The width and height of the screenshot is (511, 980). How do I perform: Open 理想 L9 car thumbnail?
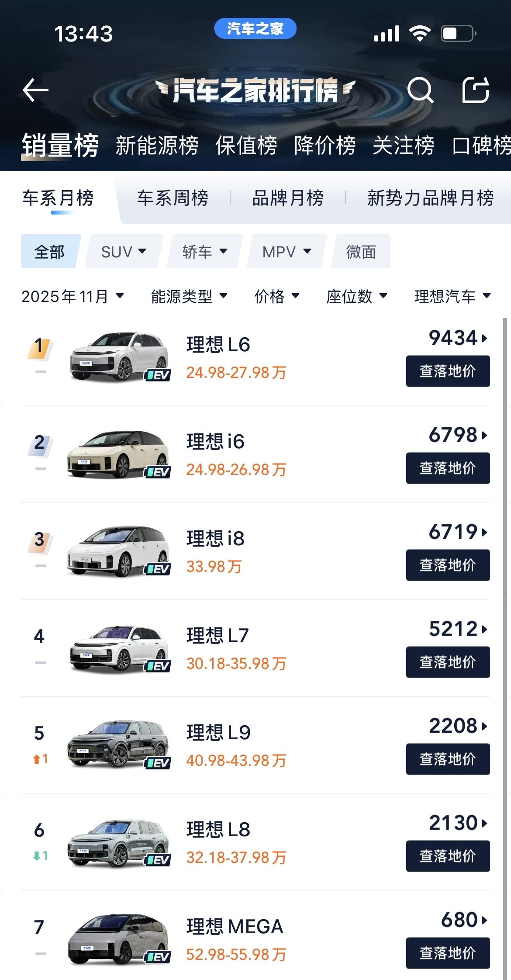[x=119, y=745]
